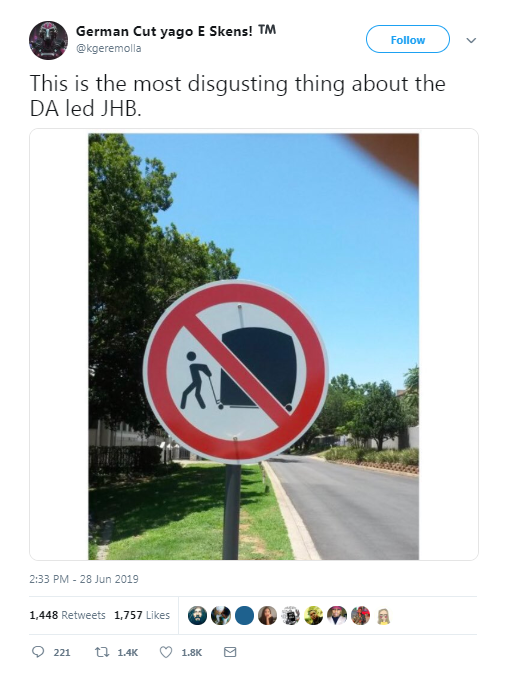Open the fourth liker avatar with long hair
The width and height of the screenshot is (506, 682).
click(x=267, y=615)
